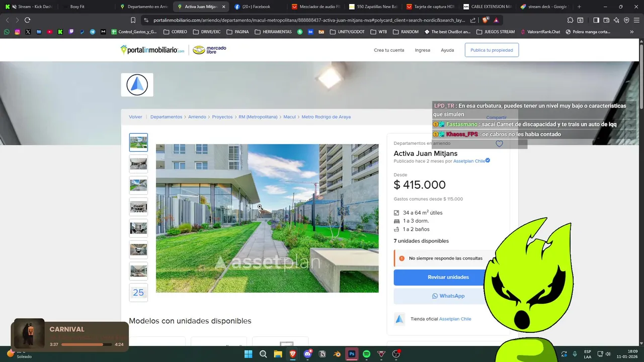Screen dimensions: 644x362
Task: Click the Revisar unidades button
Action: click(x=448, y=277)
